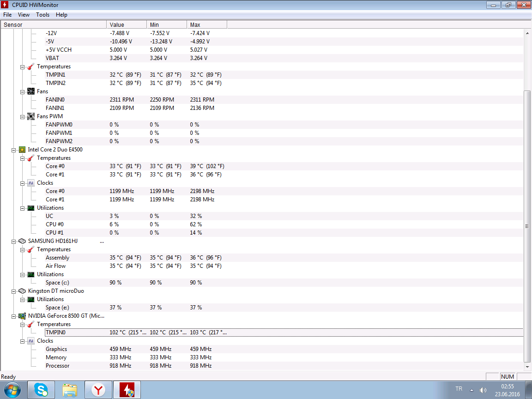
Task: Click the scrollbar down arrow
Action: (527, 367)
